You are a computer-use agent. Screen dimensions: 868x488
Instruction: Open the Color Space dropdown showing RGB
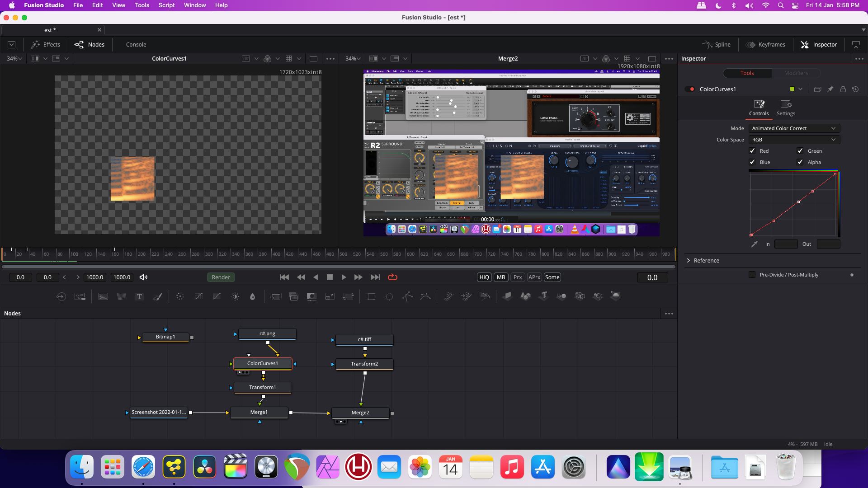point(794,140)
